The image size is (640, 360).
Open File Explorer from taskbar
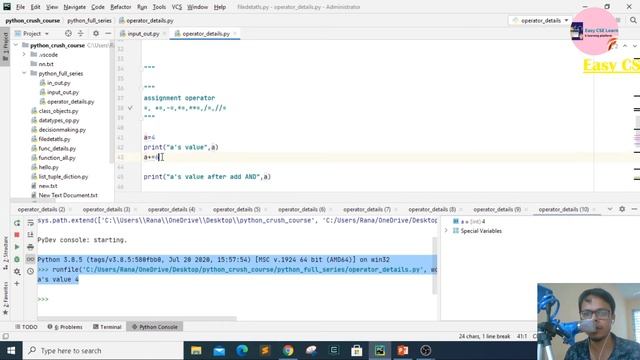click(x=196, y=351)
